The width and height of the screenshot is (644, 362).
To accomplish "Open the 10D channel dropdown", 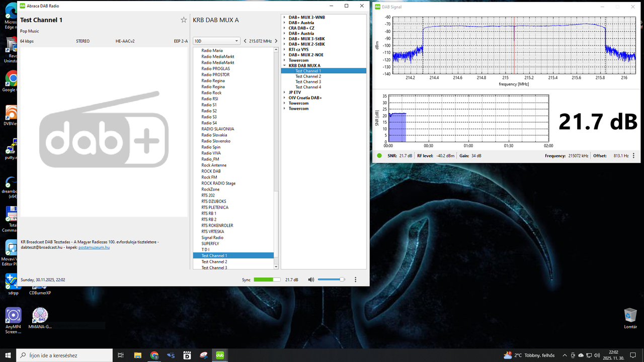I will coord(216,41).
